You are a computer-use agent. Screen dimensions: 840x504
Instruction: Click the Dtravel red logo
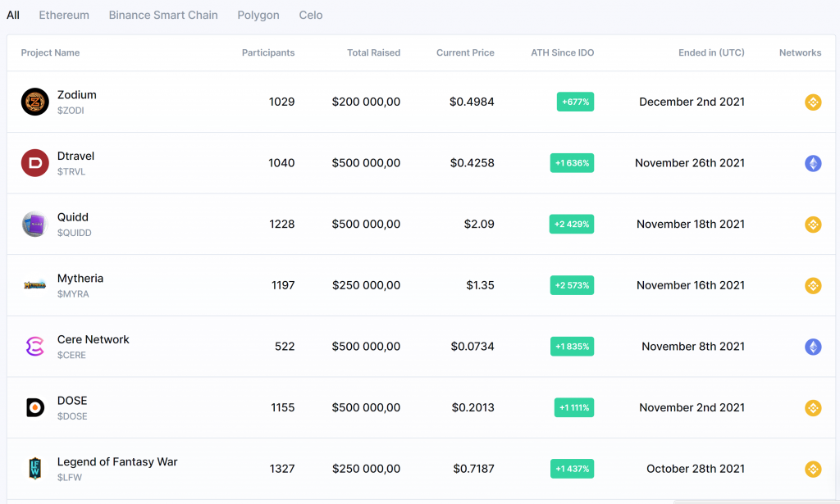coord(34,163)
